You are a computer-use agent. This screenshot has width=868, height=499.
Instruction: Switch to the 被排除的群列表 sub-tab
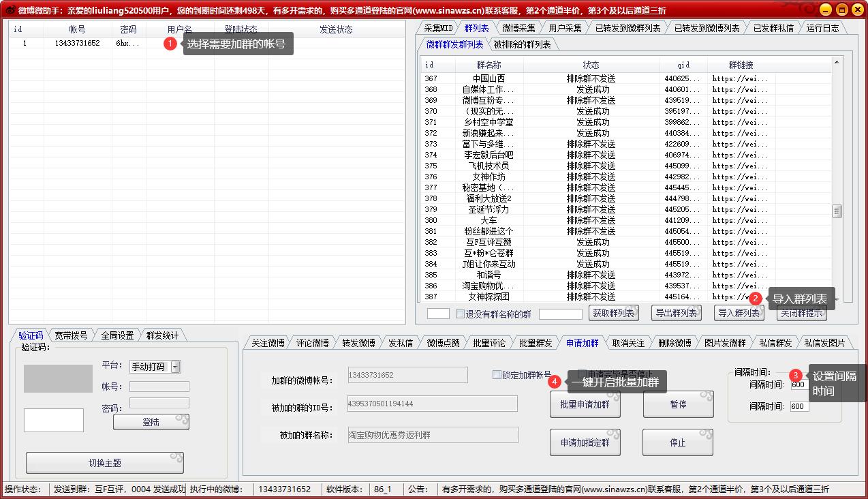coord(523,44)
